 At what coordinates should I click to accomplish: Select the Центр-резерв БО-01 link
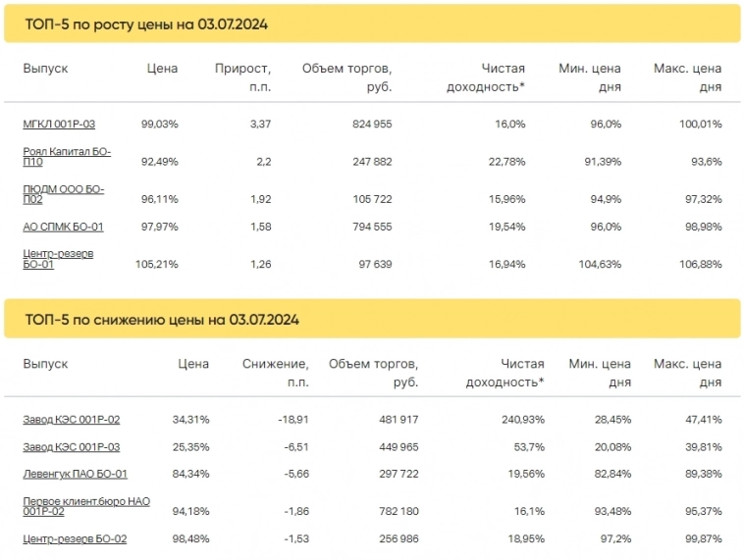click(x=58, y=258)
